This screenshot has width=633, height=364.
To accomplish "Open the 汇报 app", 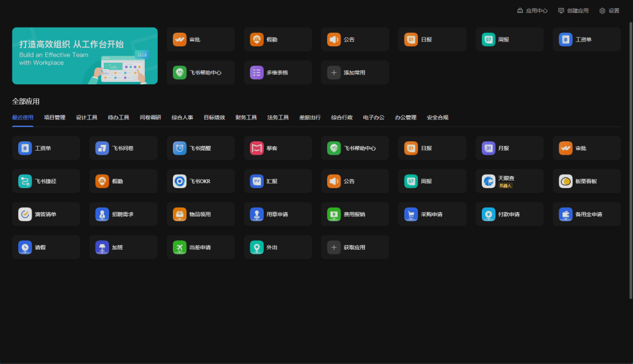I will [x=278, y=181].
